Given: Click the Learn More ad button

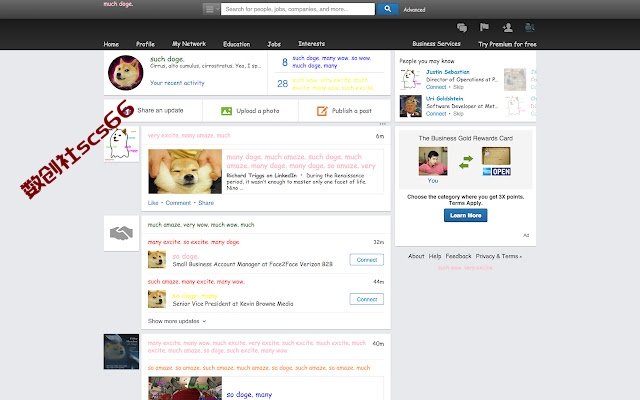Looking at the screenshot, I should 465,215.
